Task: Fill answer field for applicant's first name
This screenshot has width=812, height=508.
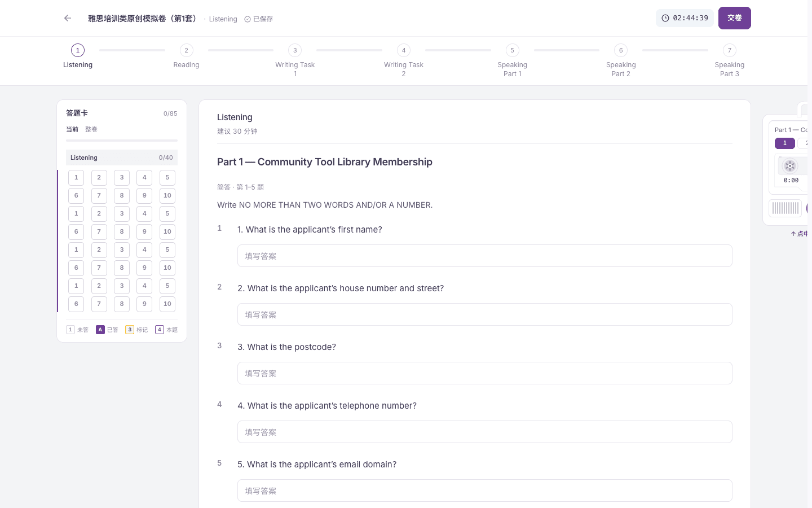Action: point(485,256)
